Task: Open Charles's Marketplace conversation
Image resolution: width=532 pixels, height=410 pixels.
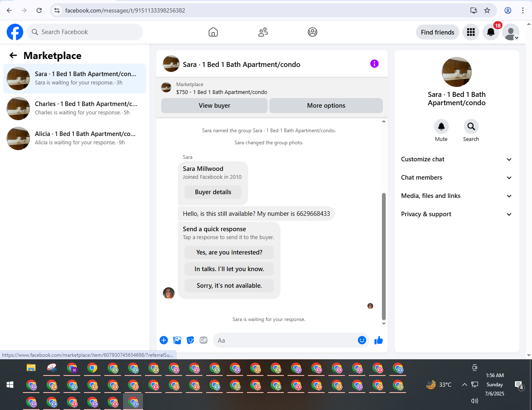Action: pos(75,109)
